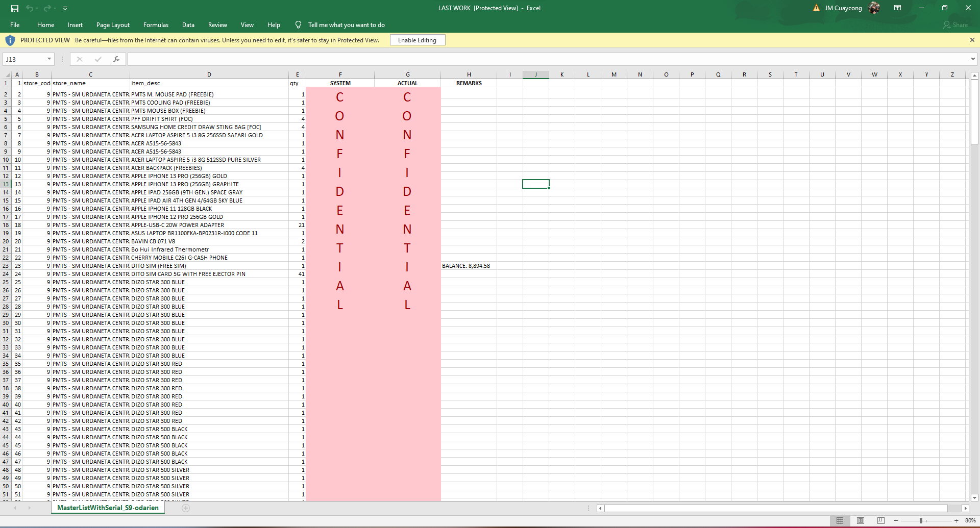Viewport: 980px width, 528px height.
Task: Open the Page Layout tab
Action: tap(113, 25)
